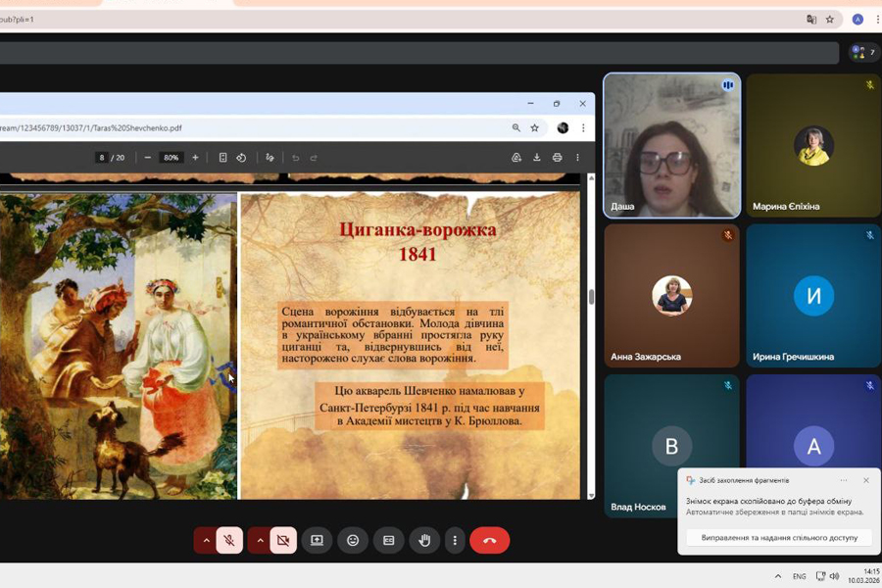
Task: Click the present screen icon
Action: [x=317, y=540]
